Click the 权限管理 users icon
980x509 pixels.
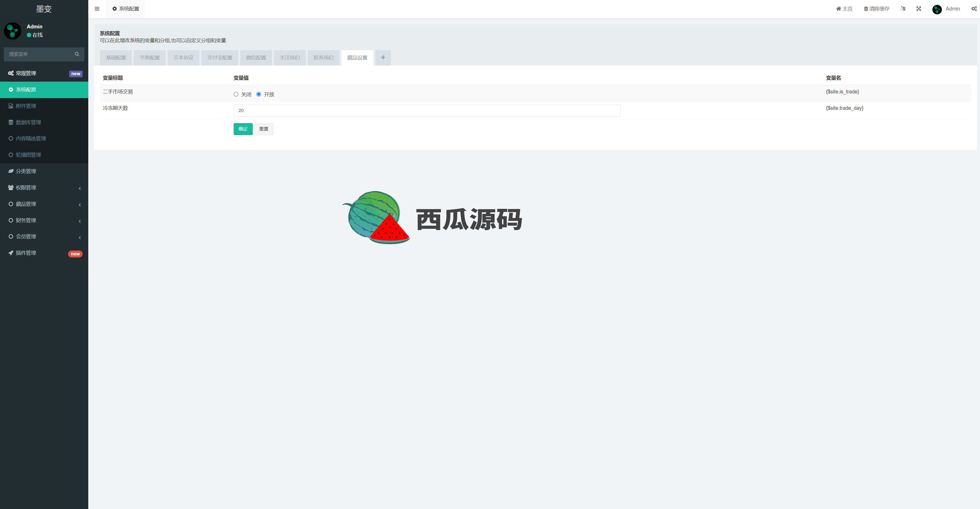click(x=11, y=188)
